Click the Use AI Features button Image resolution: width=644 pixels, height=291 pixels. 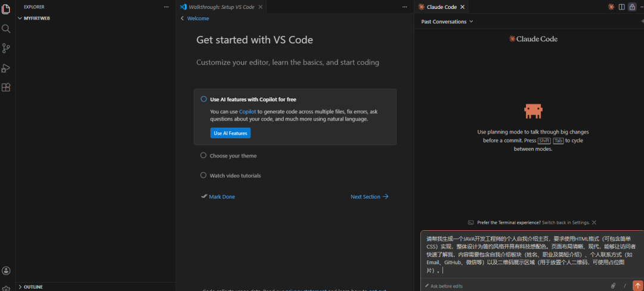[230, 133]
